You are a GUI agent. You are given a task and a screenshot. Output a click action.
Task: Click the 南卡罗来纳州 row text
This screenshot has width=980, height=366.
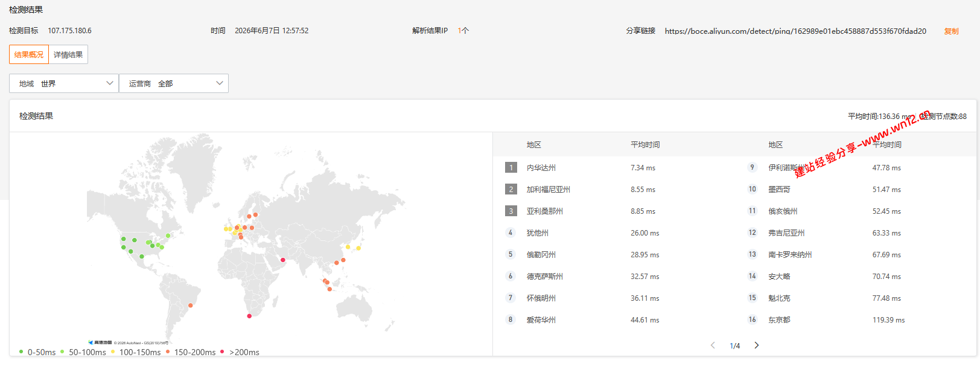(790, 255)
